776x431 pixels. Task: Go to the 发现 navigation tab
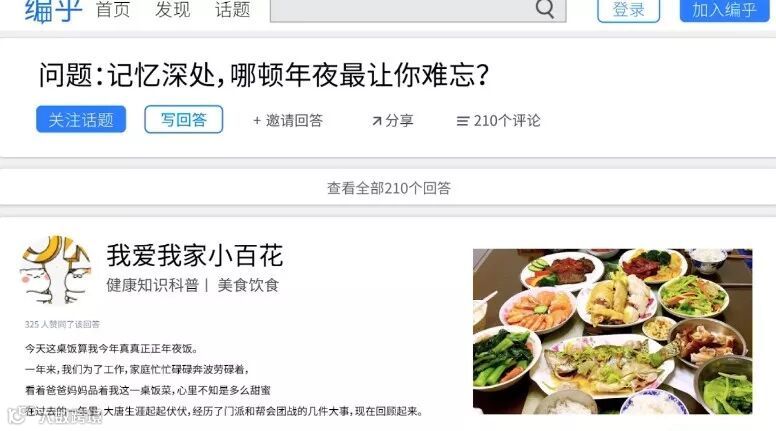(172, 9)
